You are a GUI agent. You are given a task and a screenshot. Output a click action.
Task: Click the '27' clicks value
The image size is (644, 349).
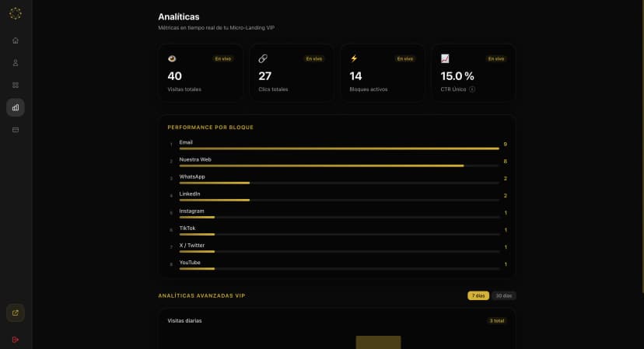[265, 76]
